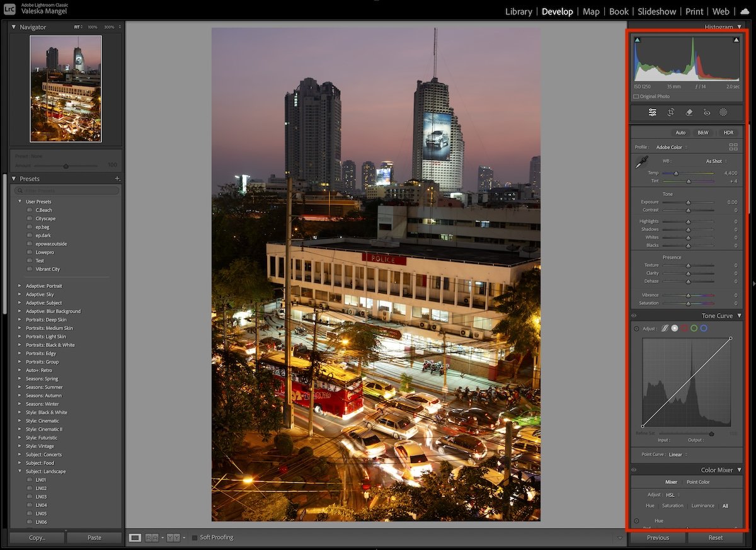Switch to the Point Color tab
Viewport: 756px width, 550px height.
(698, 481)
